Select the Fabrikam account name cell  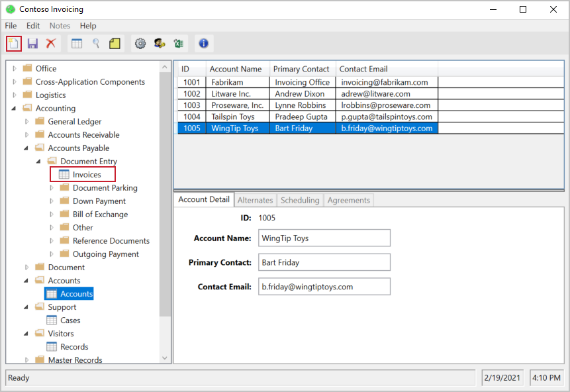(238, 82)
